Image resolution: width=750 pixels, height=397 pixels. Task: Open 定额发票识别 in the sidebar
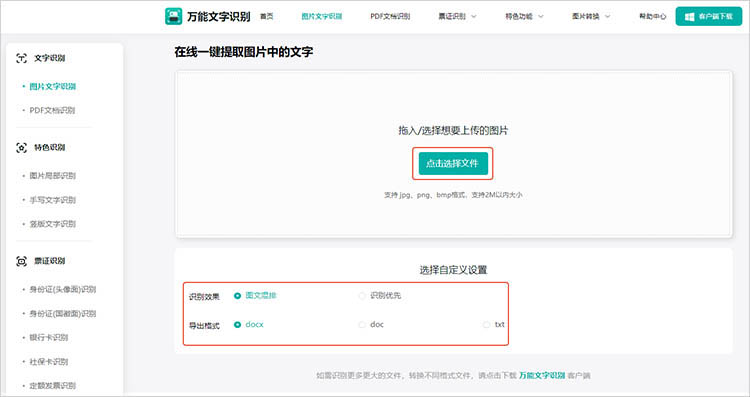click(53, 386)
